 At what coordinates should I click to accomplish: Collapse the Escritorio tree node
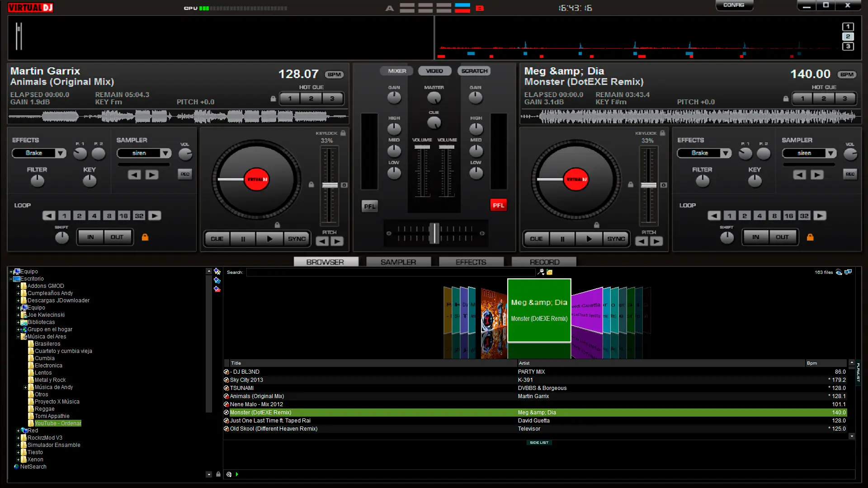[x=11, y=279]
